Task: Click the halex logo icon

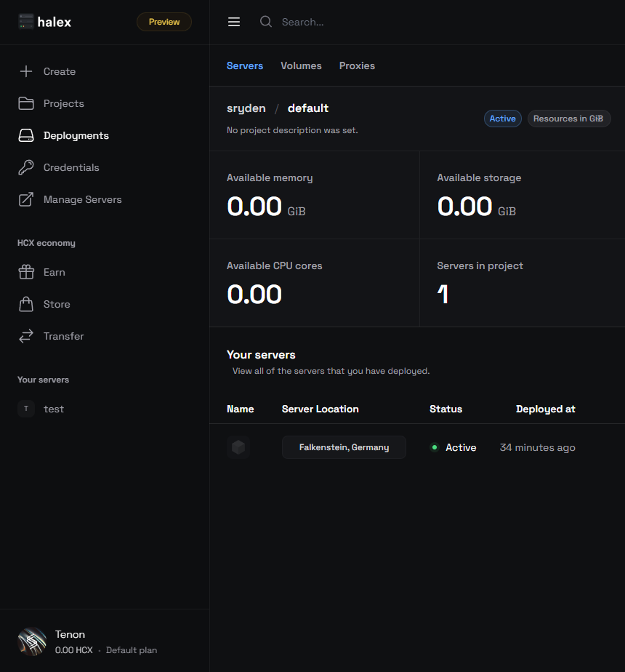Action: pos(26,22)
